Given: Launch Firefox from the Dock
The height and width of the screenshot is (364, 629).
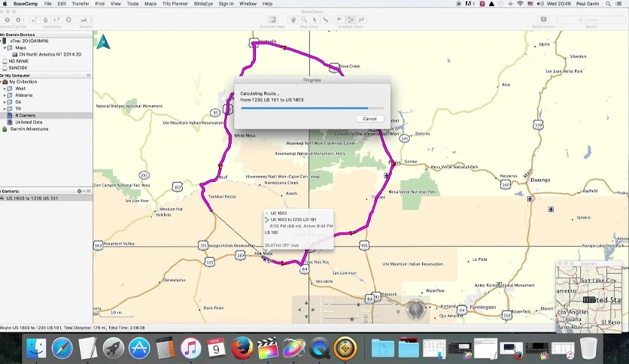Looking at the screenshot, I should pyautogui.click(x=242, y=348).
